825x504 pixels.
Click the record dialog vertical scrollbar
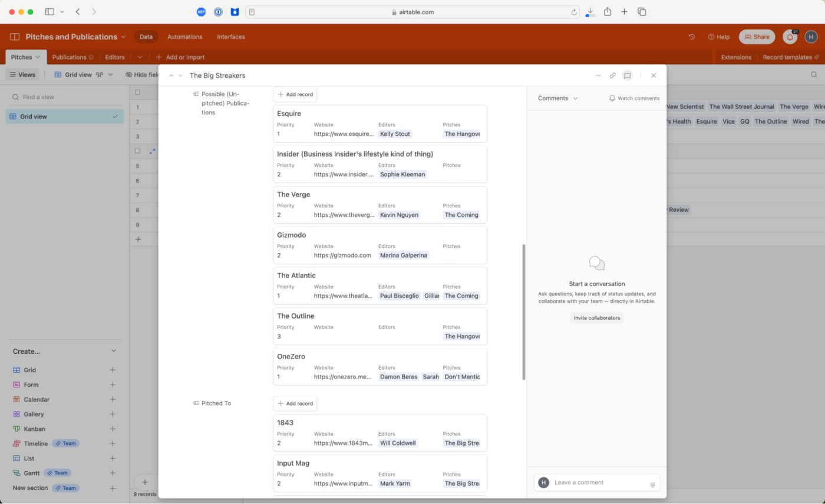(523, 312)
